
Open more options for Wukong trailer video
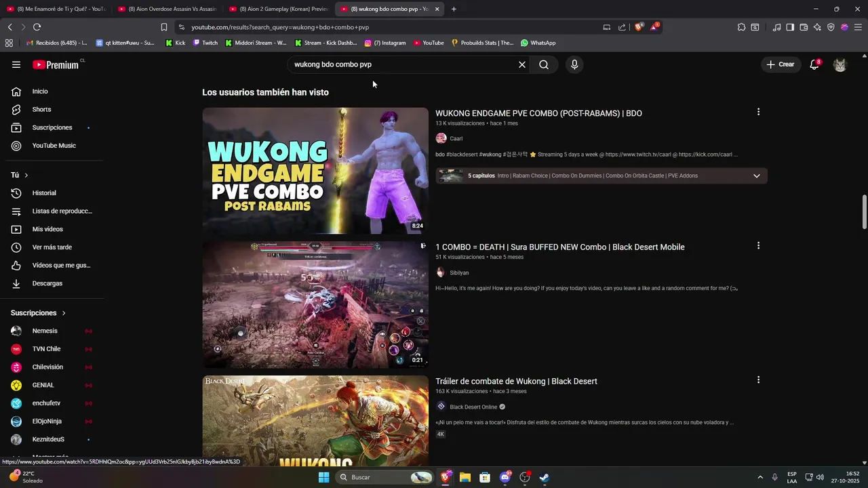tap(758, 380)
